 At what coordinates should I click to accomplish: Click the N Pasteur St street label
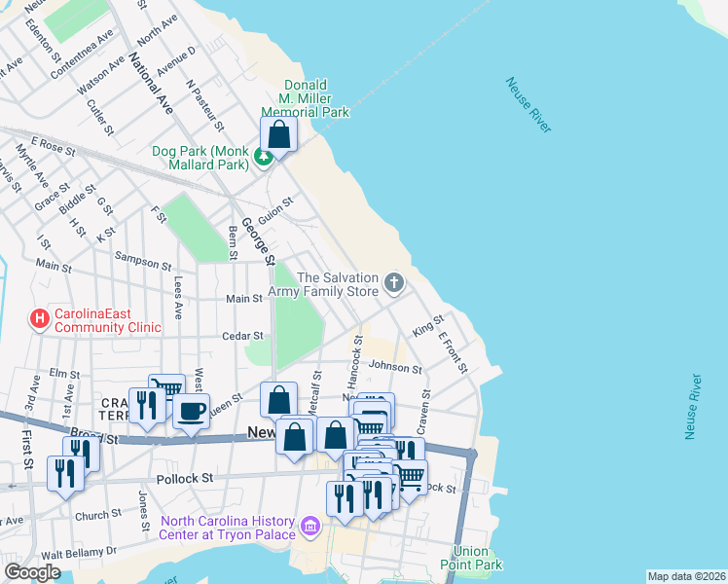pos(204,105)
